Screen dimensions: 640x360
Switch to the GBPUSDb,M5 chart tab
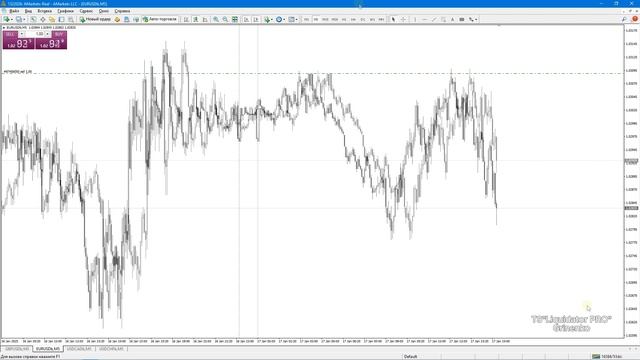pos(17,349)
